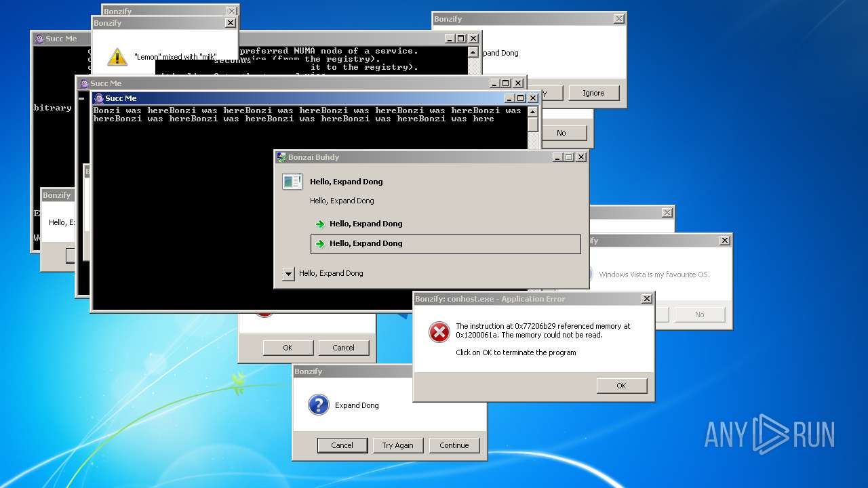Click the Try Again button
Image resolution: width=868 pixels, height=488 pixels.
click(397, 445)
